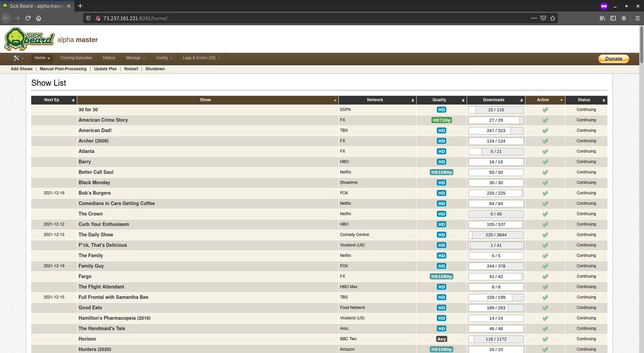Click the tracking protection shield icon
Screen dimensions: 644x353
point(89,18)
